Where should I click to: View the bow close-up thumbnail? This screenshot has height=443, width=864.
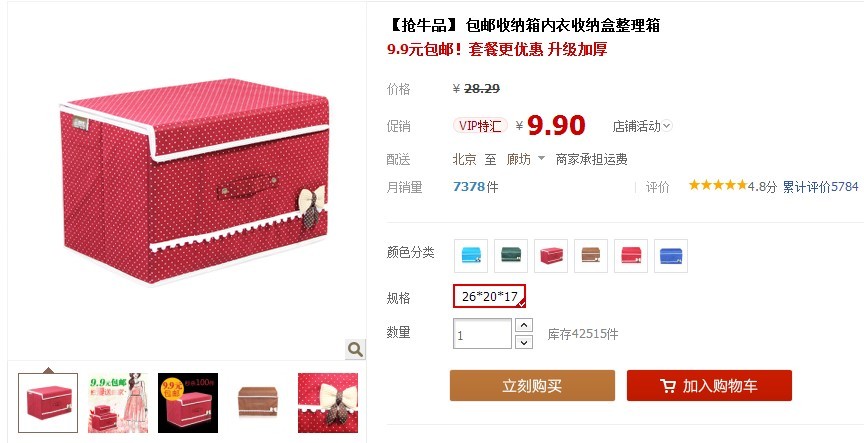tap(328, 403)
